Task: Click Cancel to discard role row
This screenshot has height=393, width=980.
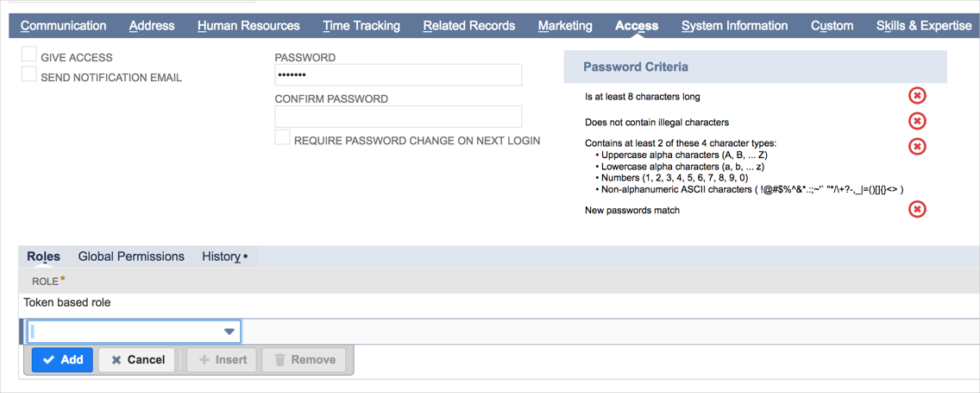Action: pos(137,359)
